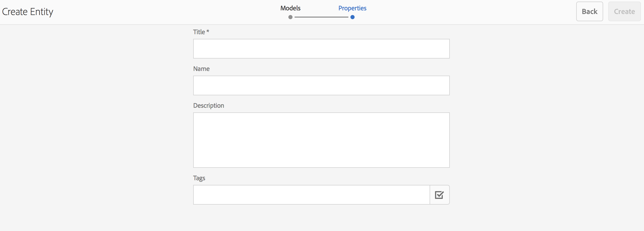The height and width of the screenshot is (231, 644).
Task: Click the required asterisk next to Title
Action: coord(208,31)
